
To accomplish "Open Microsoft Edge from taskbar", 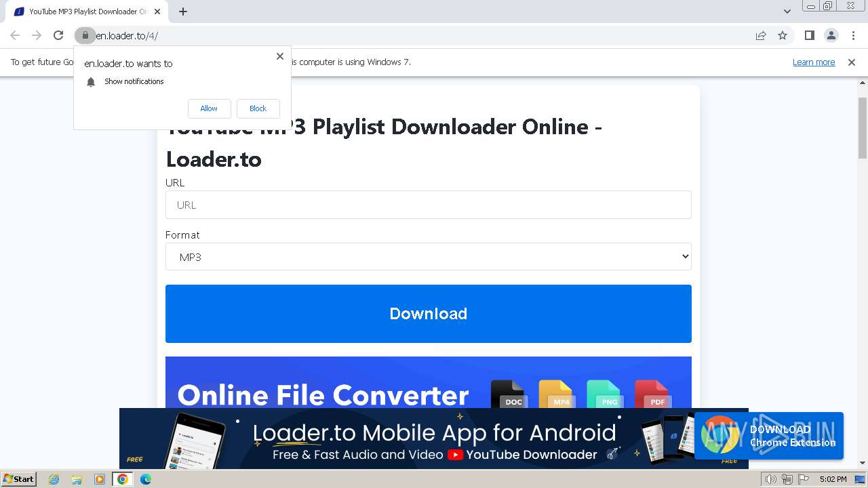I will click(x=146, y=479).
